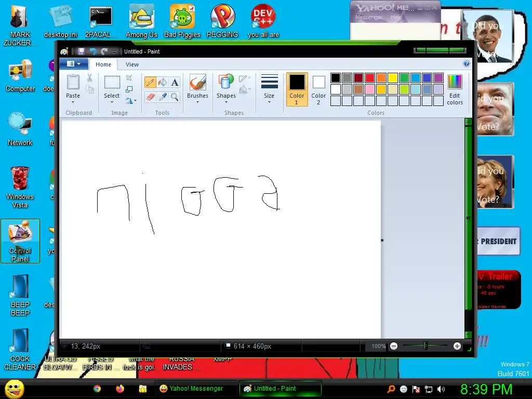This screenshot has height=399, width=532.
Task: Select the Color picker eyedropper tool
Action: click(163, 97)
